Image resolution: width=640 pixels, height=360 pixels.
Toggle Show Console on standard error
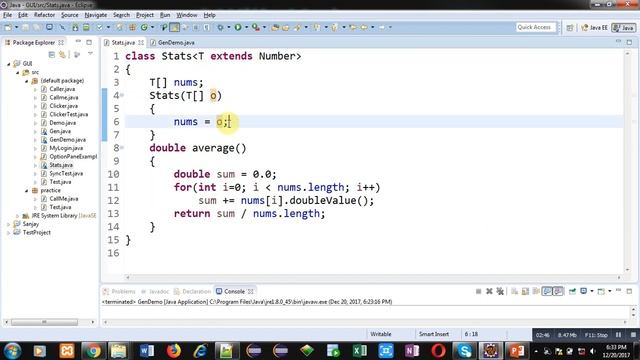pyautogui.click(x=558, y=291)
